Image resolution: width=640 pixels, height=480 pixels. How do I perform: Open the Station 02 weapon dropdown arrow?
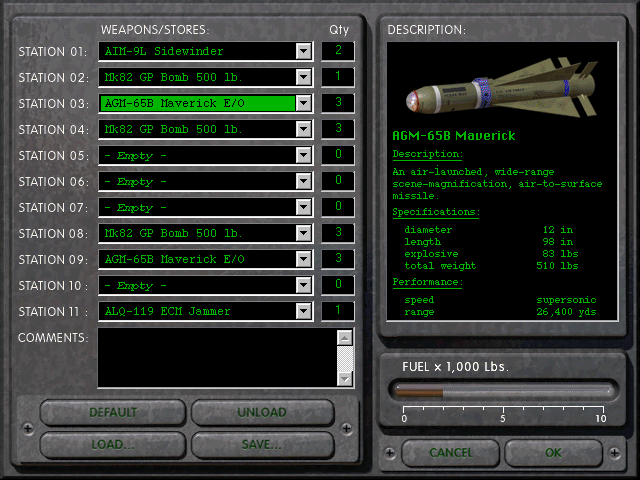click(304, 77)
